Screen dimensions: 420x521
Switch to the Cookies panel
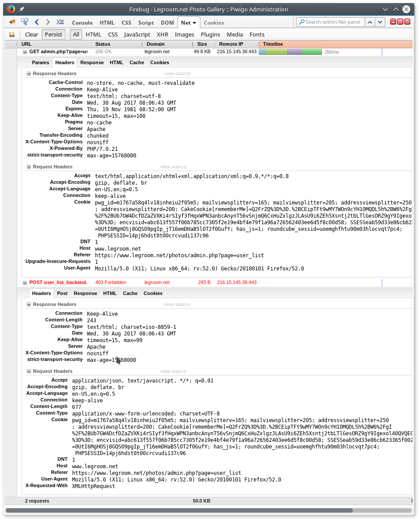214,23
